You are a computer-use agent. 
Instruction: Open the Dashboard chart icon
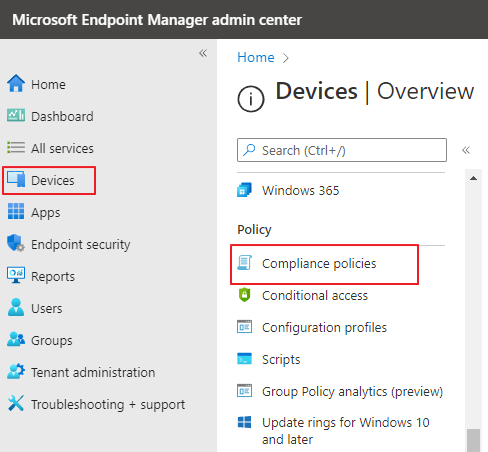click(x=16, y=115)
